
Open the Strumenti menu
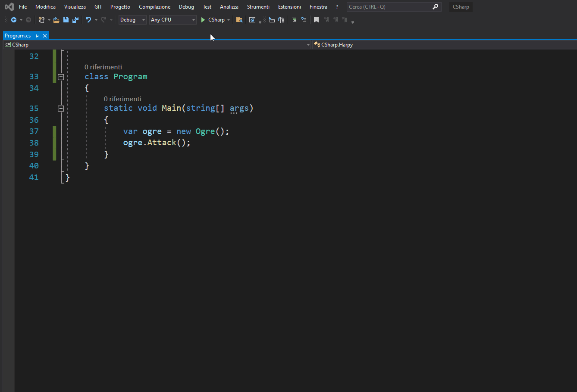pyautogui.click(x=258, y=7)
